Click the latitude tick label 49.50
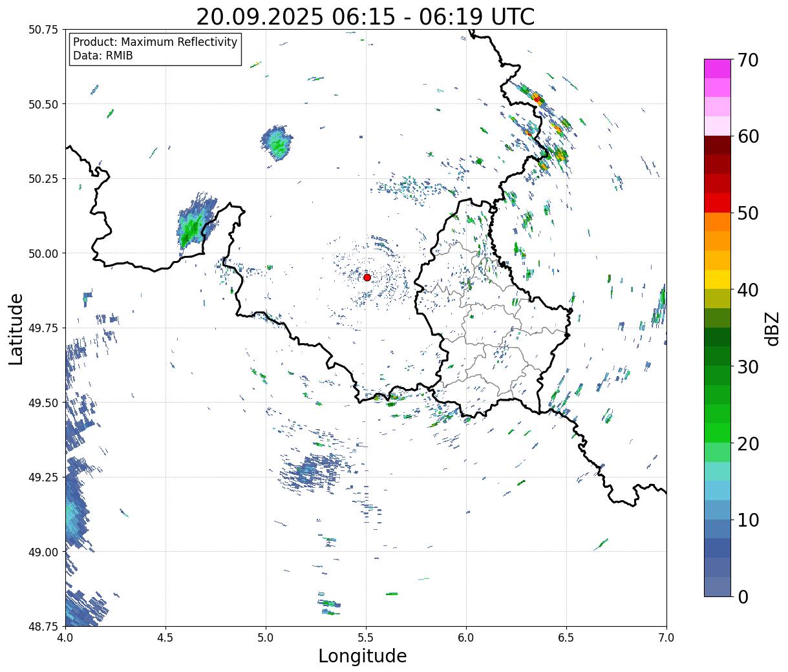 pos(43,403)
